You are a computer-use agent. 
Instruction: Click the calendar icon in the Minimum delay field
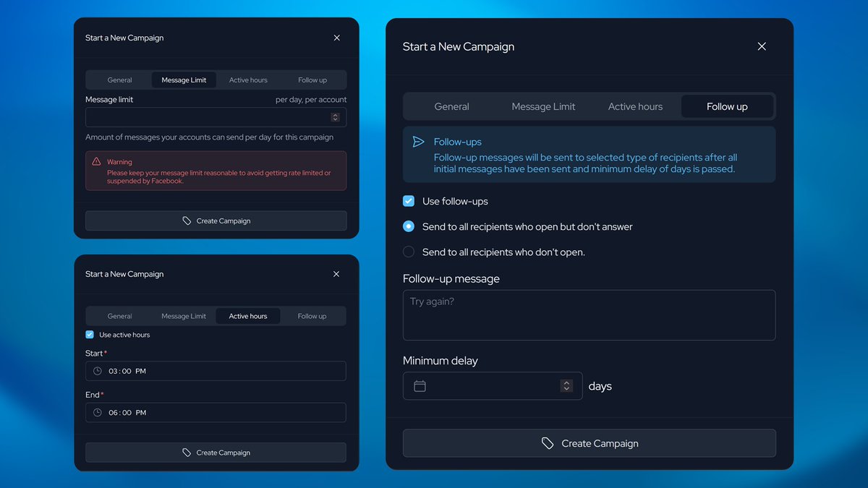pos(420,385)
